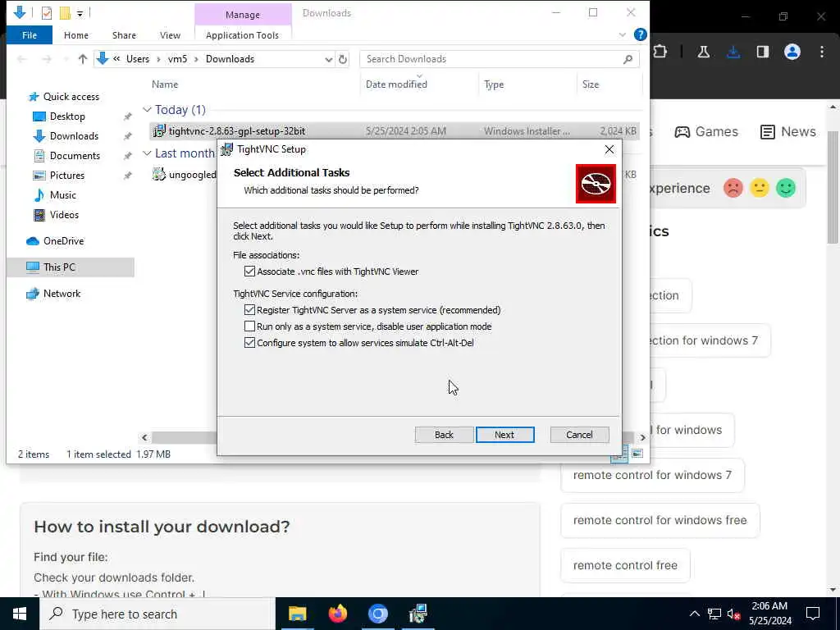Rate experience with yellow neutral face

(759, 188)
